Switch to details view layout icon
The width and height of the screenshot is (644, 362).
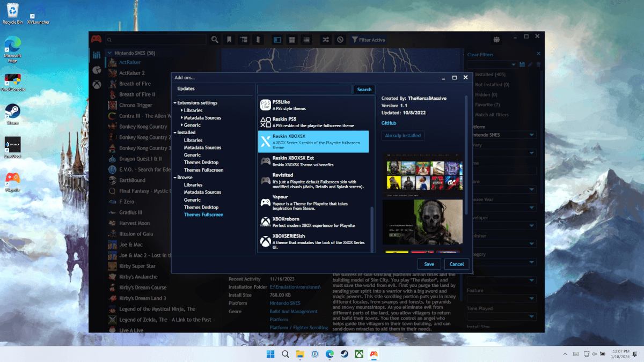(277, 40)
